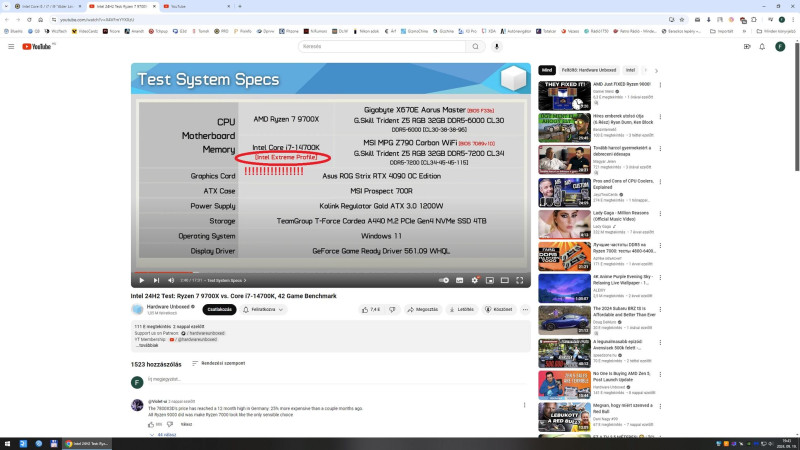Focus the YouTube search field

pyautogui.click(x=382, y=46)
